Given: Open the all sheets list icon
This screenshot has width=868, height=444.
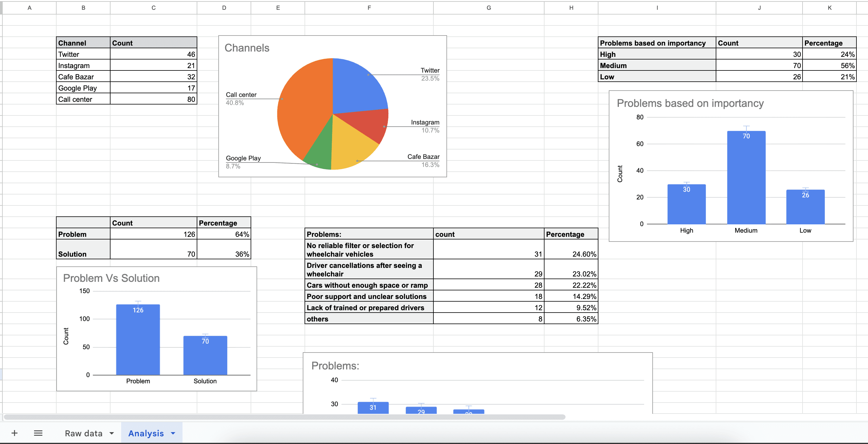Looking at the screenshot, I should [x=38, y=433].
